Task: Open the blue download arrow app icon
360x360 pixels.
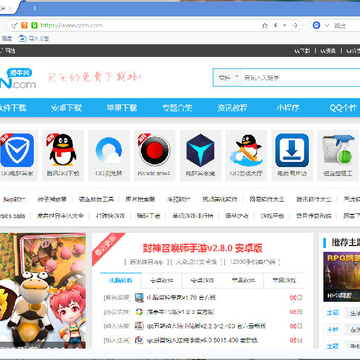Action: pos(292,150)
